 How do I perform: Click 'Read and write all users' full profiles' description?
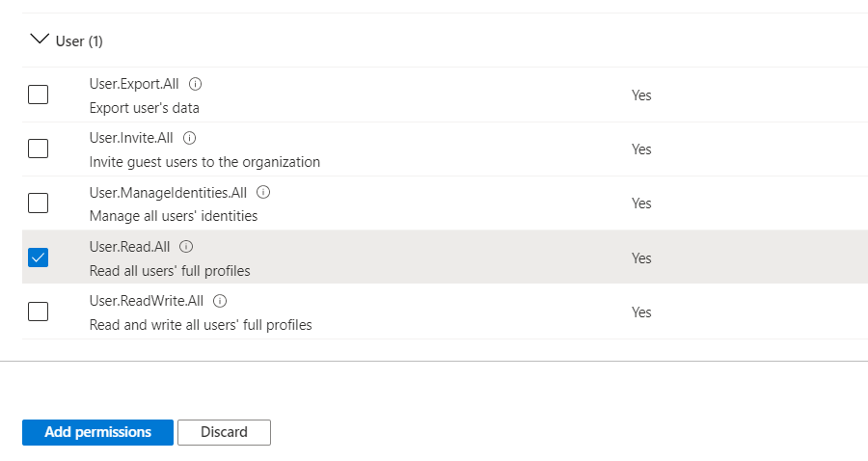tap(201, 325)
